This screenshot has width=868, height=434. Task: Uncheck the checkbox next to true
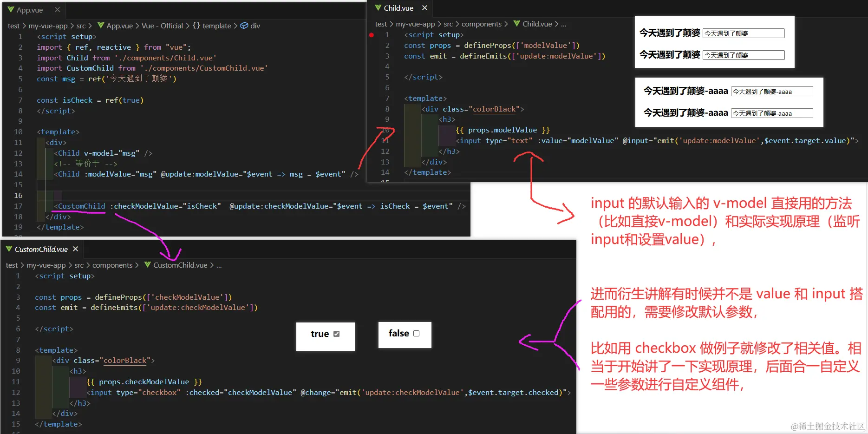337,334
